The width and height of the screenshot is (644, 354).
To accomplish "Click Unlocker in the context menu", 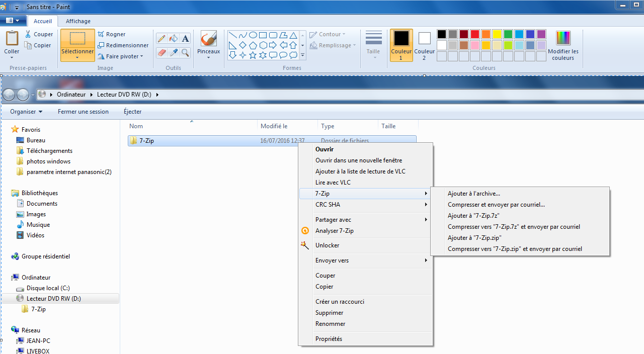I will pos(366,245).
